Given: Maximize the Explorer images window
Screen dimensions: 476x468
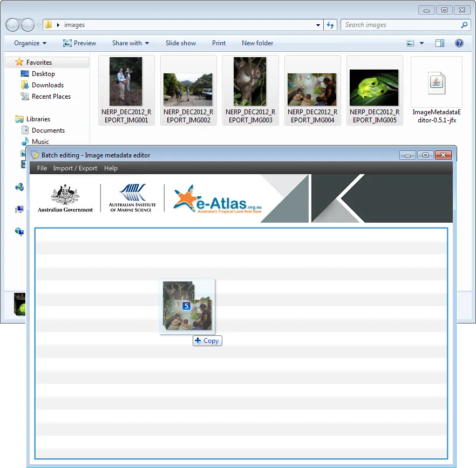Looking at the screenshot, I should click(x=444, y=10).
